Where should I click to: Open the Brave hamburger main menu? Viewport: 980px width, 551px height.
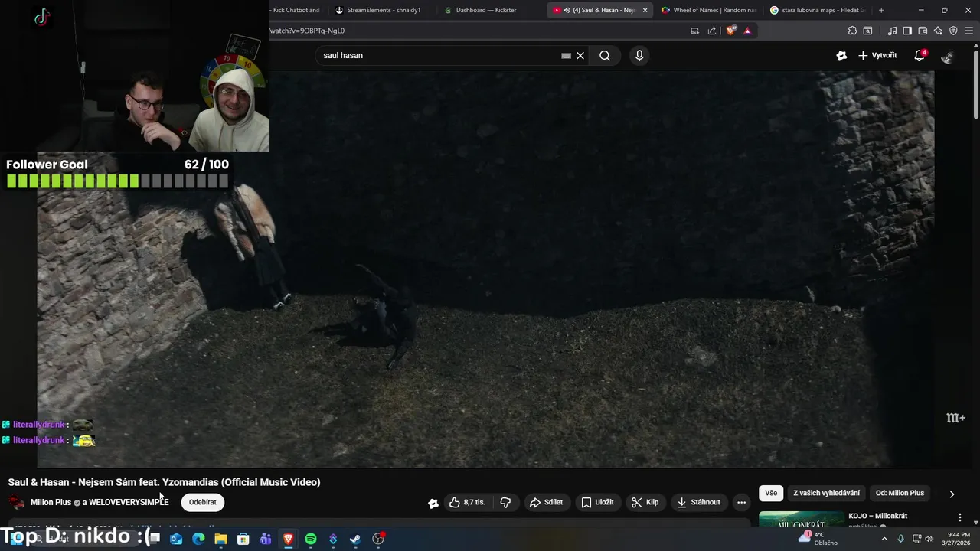point(969,31)
